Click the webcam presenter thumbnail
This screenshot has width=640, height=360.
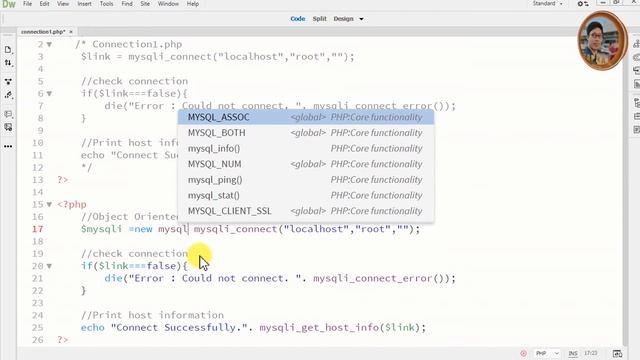[x=602, y=40]
